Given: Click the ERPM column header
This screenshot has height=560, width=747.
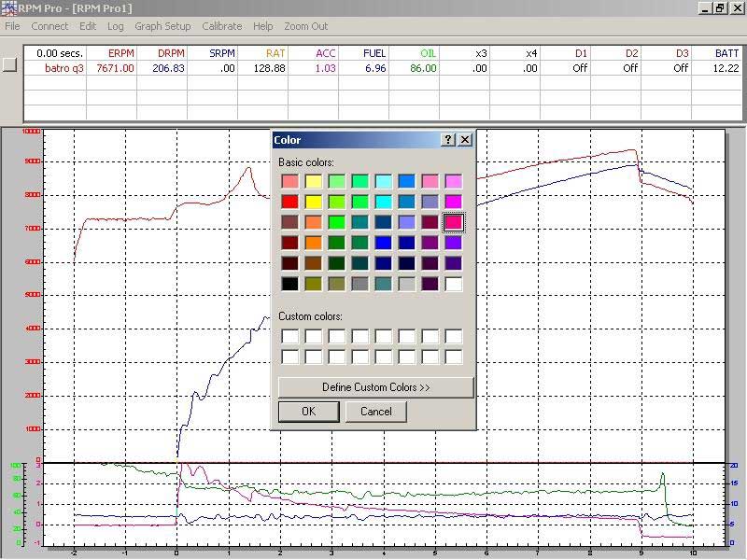Looking at the screenshot, I should (x=111, y=53).
